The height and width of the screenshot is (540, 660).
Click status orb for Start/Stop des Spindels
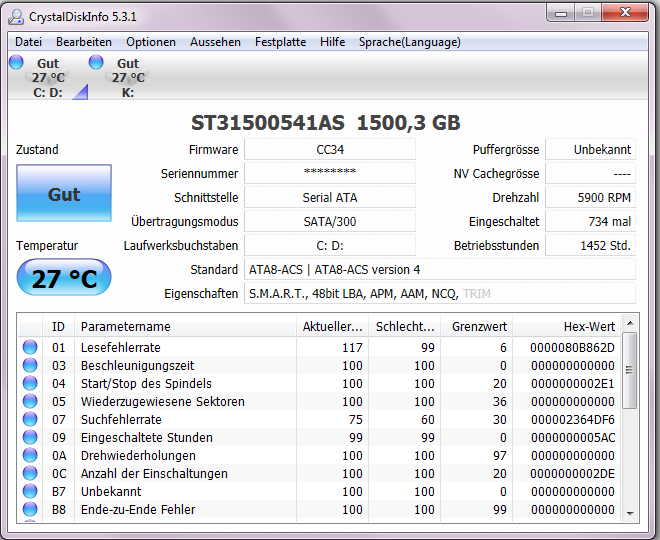(x=30, y=383)
